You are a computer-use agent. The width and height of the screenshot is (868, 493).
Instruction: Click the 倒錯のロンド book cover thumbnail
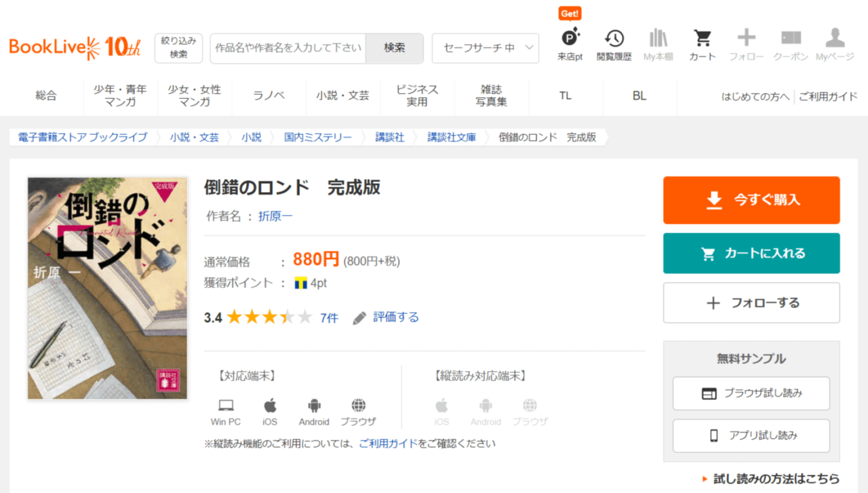(107, 288)
